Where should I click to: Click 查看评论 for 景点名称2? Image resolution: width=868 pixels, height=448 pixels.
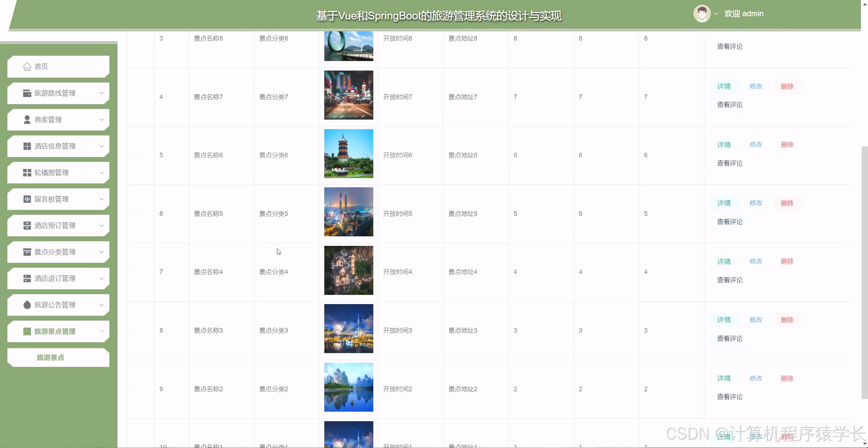730,397
